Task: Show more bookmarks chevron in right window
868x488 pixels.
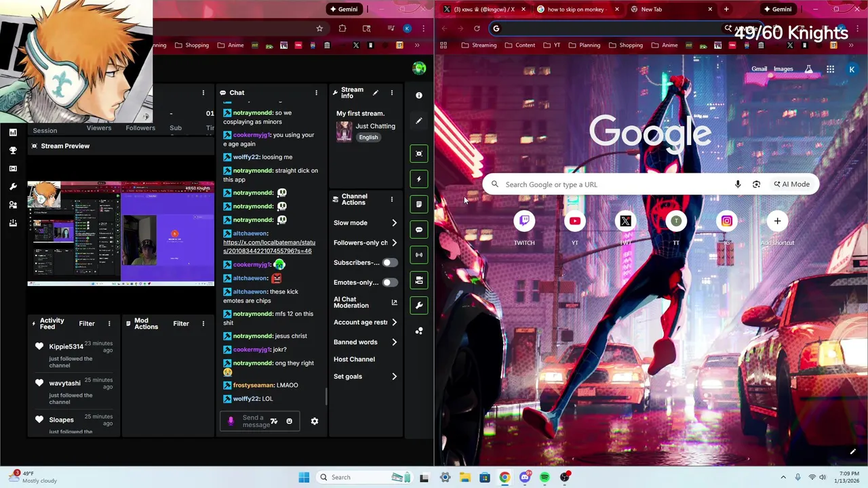Action: (850, 45)
